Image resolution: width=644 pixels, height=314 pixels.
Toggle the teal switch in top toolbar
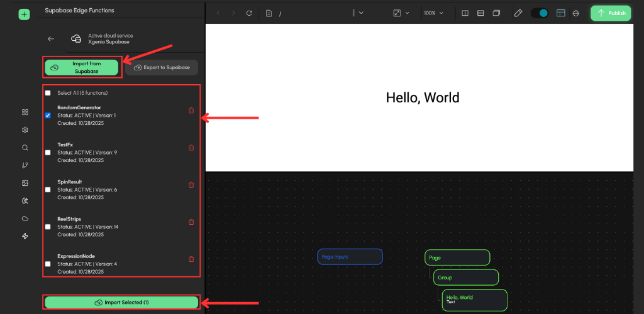click(x=539, y=13)
